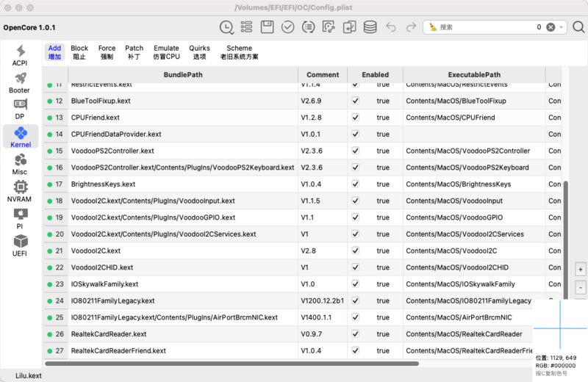Select the Kernel sidebar section
Screen dimensions: 588x382
click(x=21, y=137)
